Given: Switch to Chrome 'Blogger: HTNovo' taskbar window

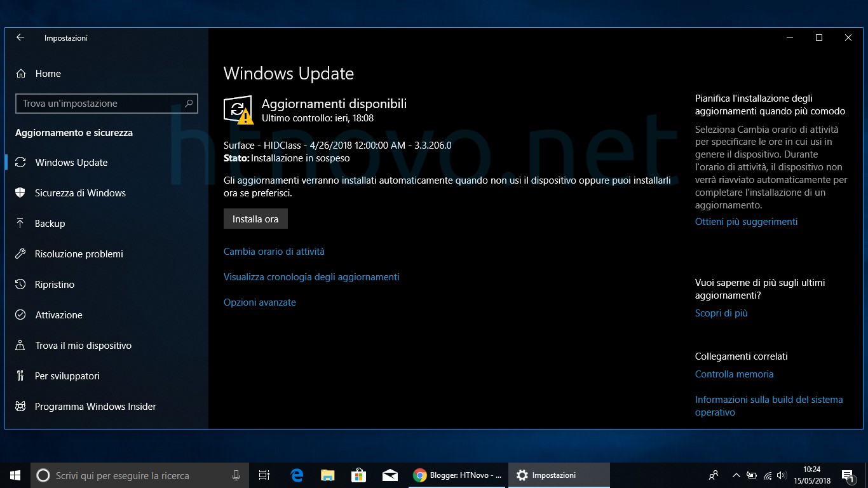Looking at the screenshot, I should (456, 475).
